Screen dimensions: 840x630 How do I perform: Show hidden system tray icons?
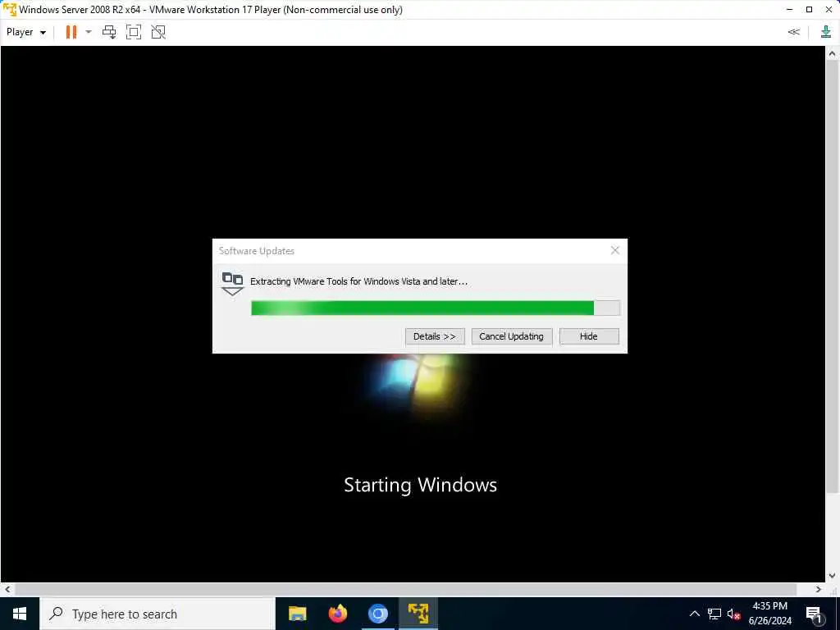pyautogui.click(x=694, y=614)
